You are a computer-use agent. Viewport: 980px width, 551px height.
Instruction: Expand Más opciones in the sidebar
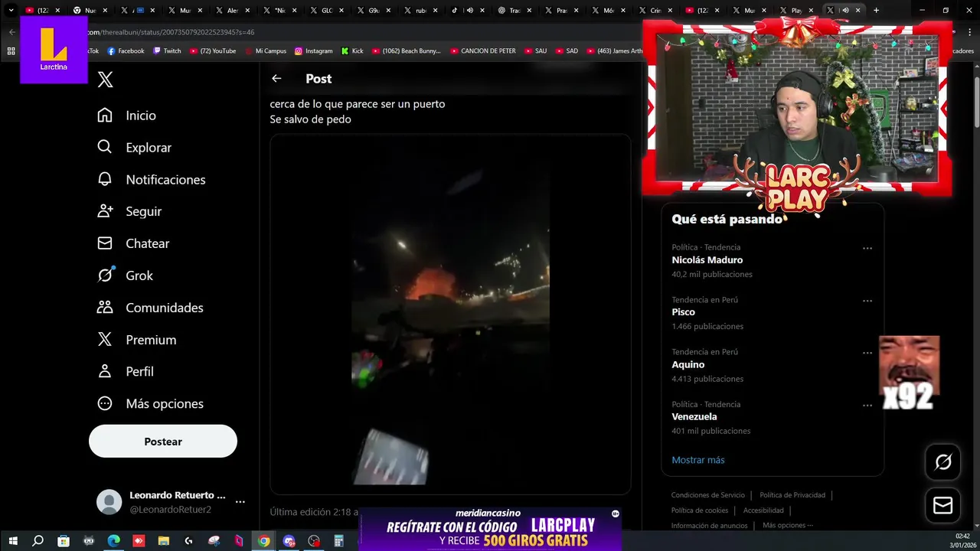point(149,403)
